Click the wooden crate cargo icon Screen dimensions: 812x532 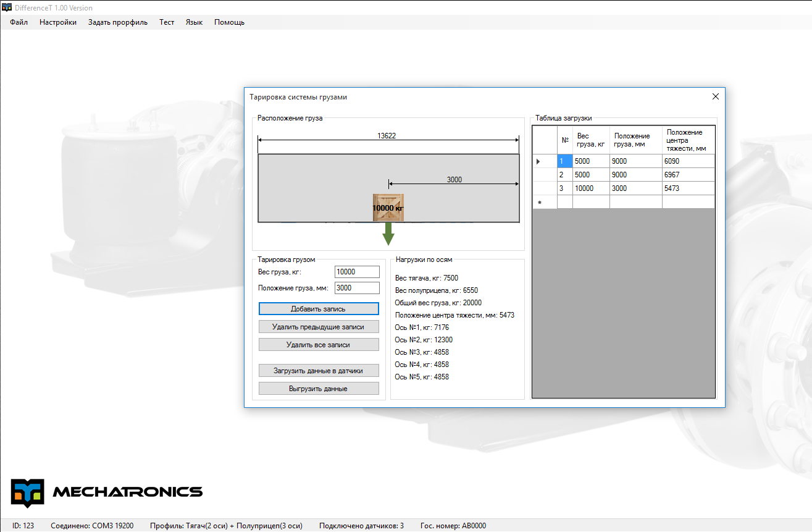pos(388,208)
